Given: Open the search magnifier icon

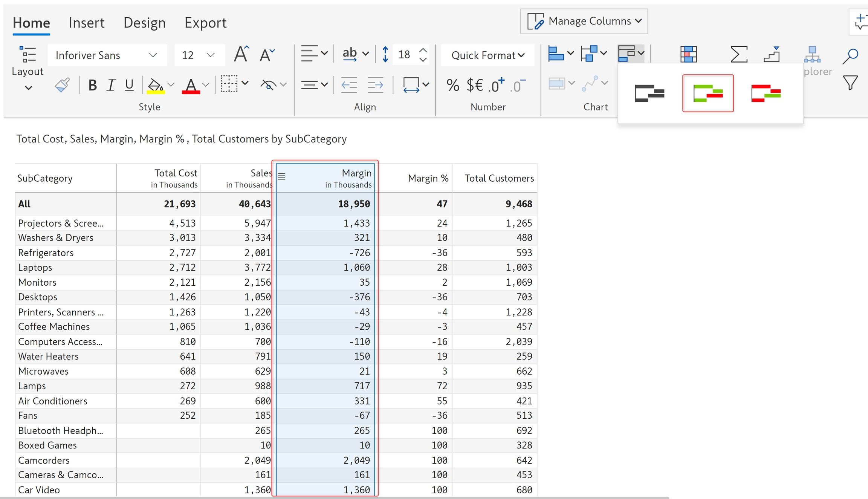Looking at the screenshot, I should click(x=850, y=55).
